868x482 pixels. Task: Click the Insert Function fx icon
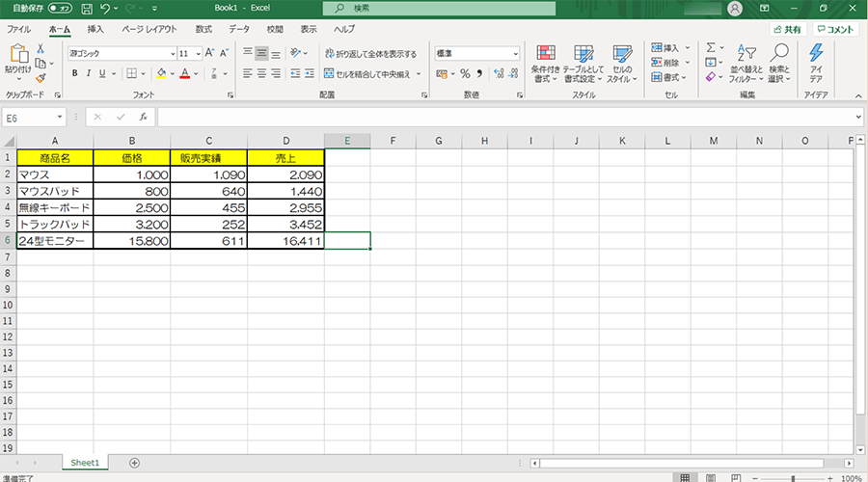(143, 117)
